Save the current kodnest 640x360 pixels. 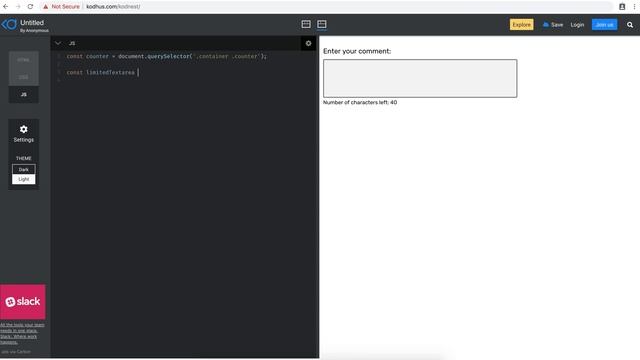click(x=553, y=25)
